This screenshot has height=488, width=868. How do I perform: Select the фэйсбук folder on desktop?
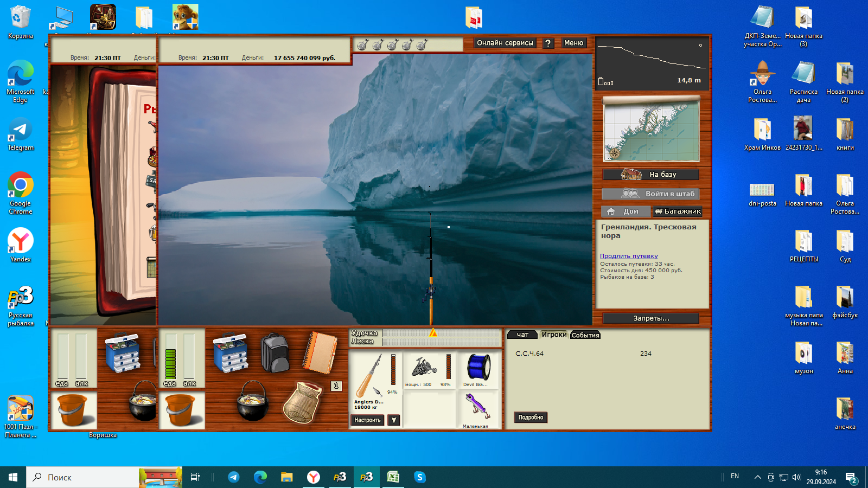[845, 301]
